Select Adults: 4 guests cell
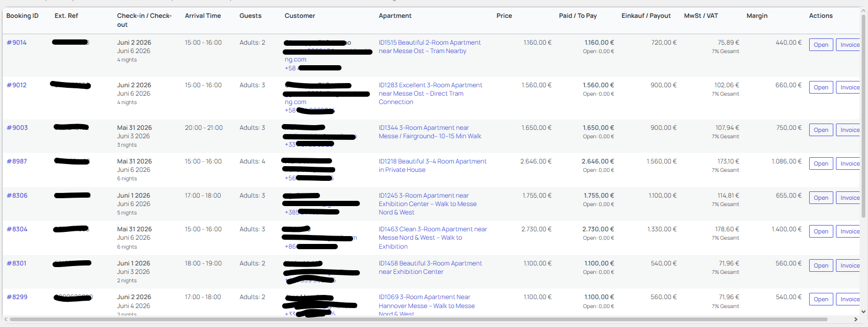Viewport: 868px width, 327px height. 252,161
